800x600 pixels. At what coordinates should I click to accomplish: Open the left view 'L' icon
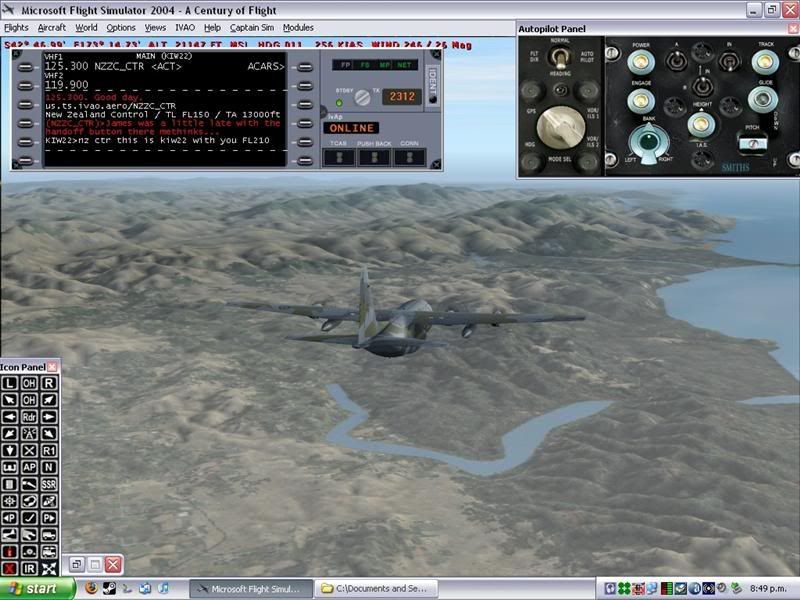(11, 383)
